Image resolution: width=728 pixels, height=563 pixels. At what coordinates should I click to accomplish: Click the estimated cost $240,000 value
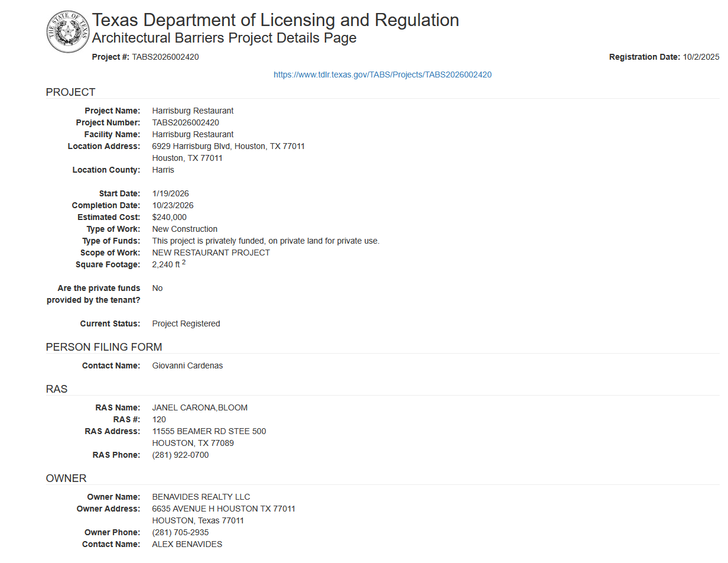pyautogui.click(x=170, y=217)
